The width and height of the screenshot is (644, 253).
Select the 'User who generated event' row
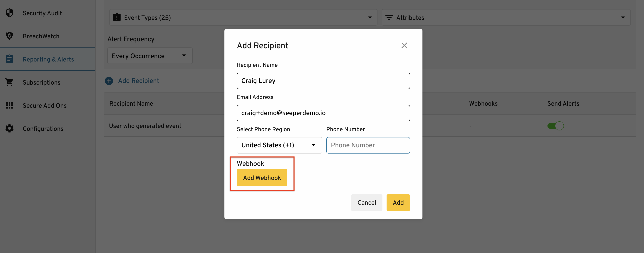coord(370,126)
